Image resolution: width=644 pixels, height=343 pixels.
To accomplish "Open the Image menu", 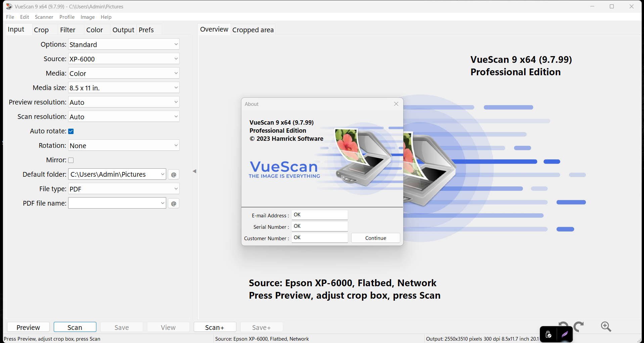I will tap(88, 17).
